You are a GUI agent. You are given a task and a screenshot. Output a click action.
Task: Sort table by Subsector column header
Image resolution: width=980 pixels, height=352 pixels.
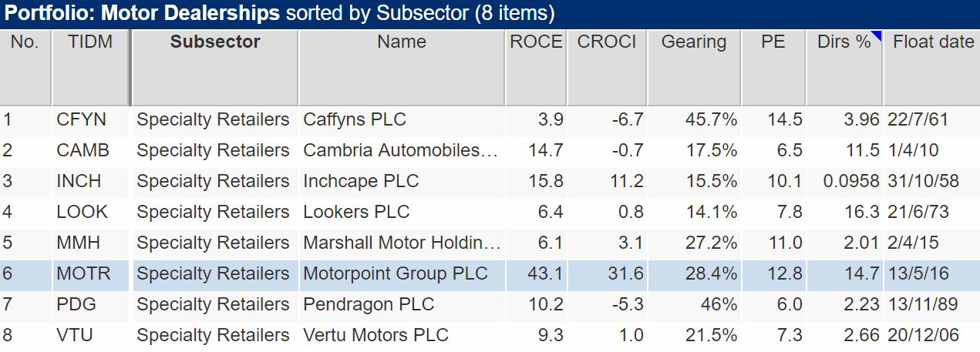coord(215,67)
